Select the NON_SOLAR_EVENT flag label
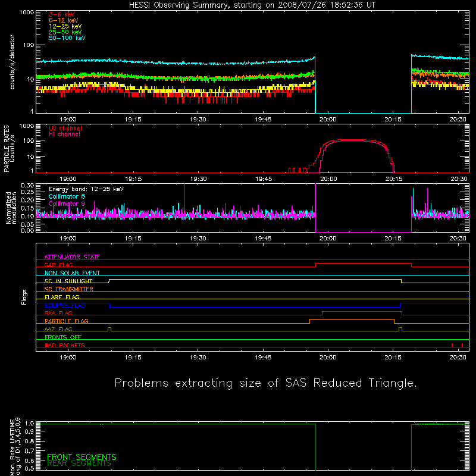Viewport: 476px width, 476px height. pos(72,273)
